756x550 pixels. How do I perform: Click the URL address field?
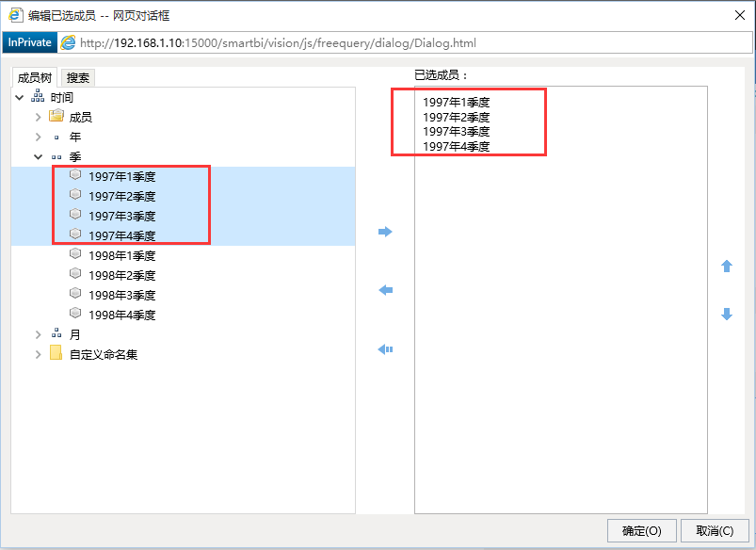405,43
